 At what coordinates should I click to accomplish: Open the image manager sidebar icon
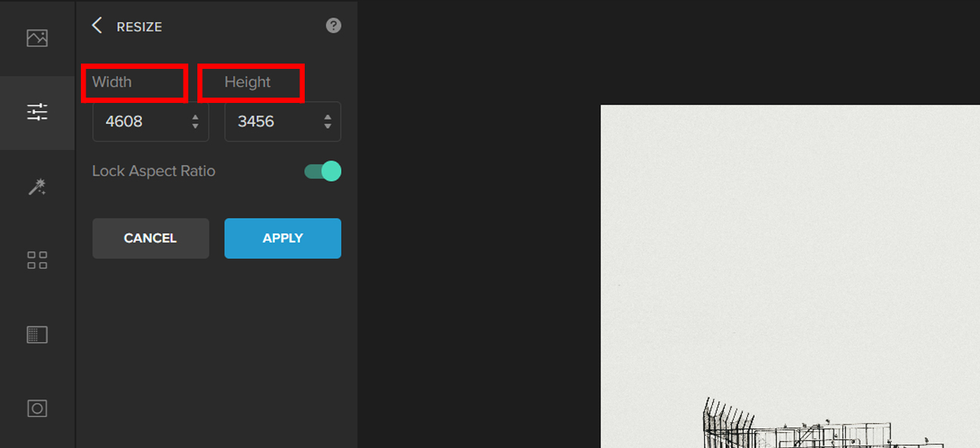point(37,38)
